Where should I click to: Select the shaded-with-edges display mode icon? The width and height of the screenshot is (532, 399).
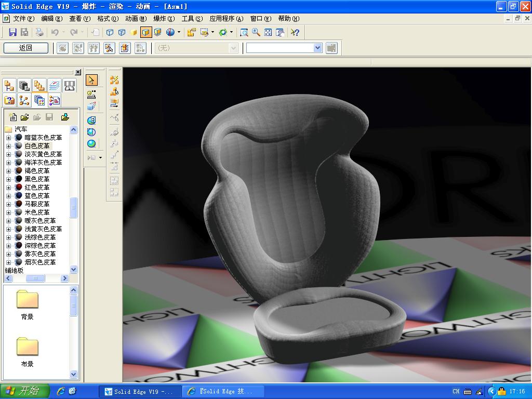click(145, 32)
